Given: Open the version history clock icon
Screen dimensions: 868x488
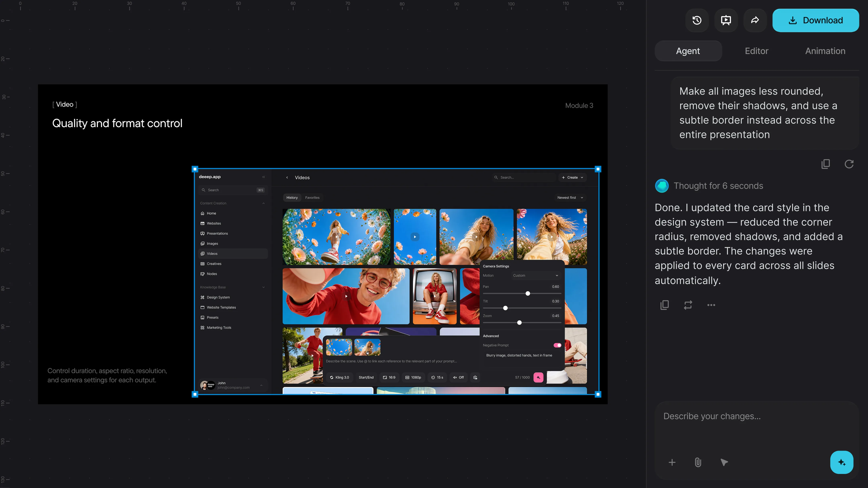Looking at the screenshot, I should (x=697, y=20).
